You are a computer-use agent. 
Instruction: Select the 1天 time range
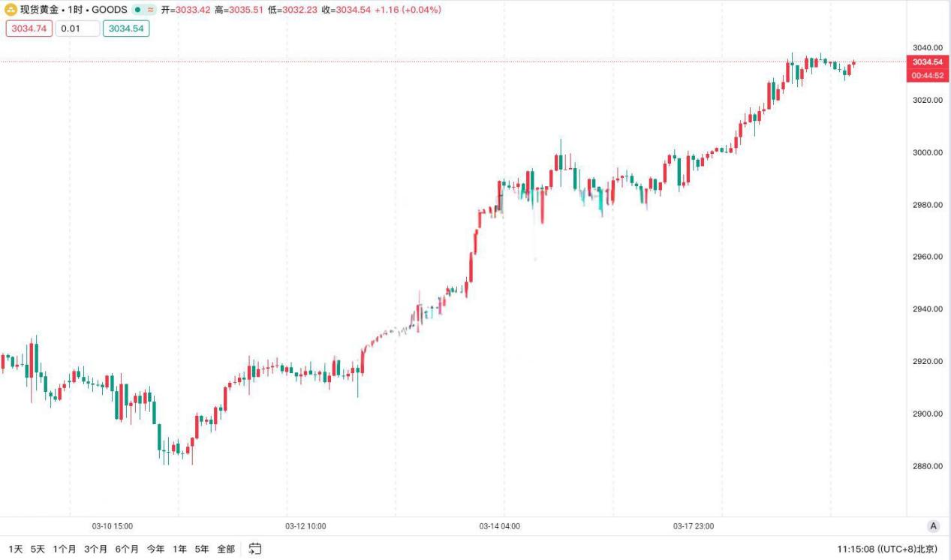[15, 549]
